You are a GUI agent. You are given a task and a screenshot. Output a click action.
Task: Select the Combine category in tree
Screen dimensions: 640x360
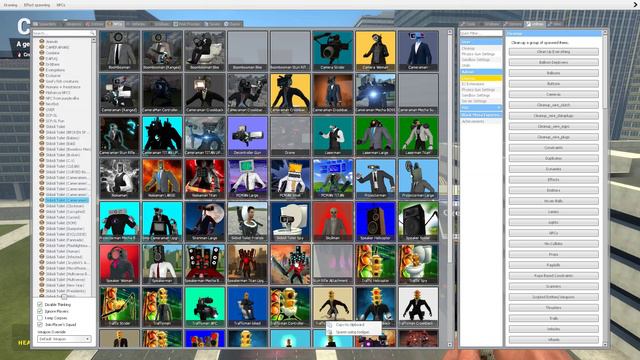[53, 53]
